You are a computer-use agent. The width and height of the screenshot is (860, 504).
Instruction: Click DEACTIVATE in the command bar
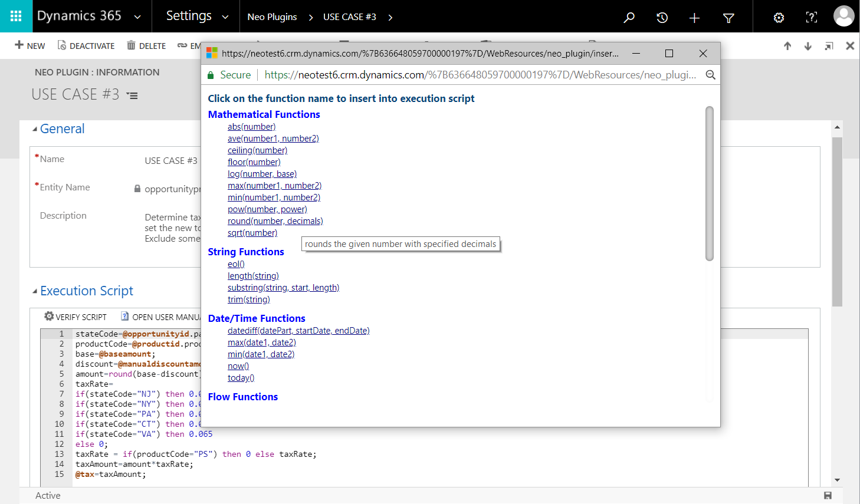tap(86, 46)
